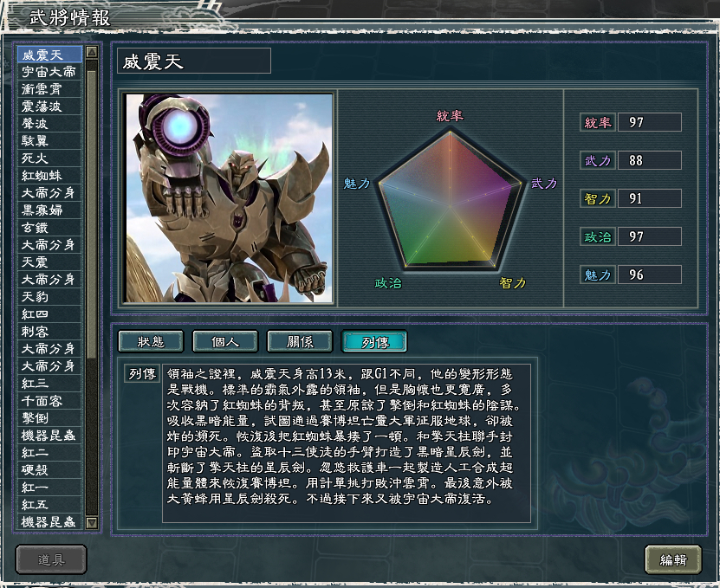Image resolution: width=720 pixels, height=588 pixels.
Task: Click the 智力 value field showing 91
Action: coord(649,199)
